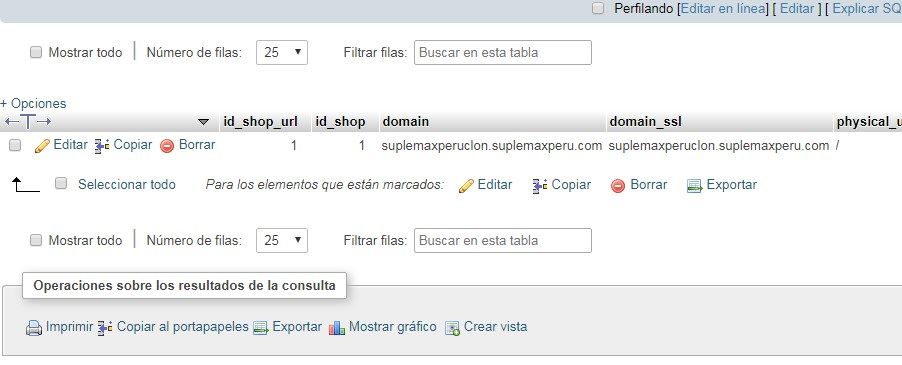Click Mostrar gráfico text link

point(393,326)
